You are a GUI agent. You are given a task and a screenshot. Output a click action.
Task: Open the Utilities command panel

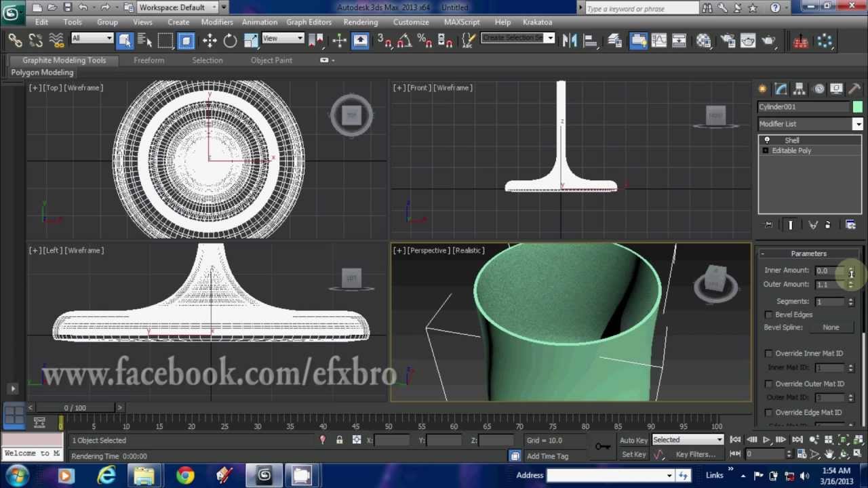pos(854,89)
